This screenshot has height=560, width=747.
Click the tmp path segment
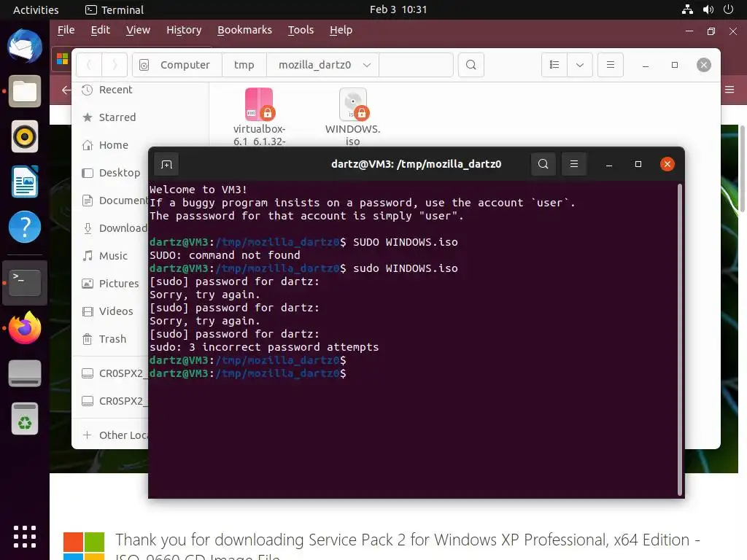click(244, 65)
